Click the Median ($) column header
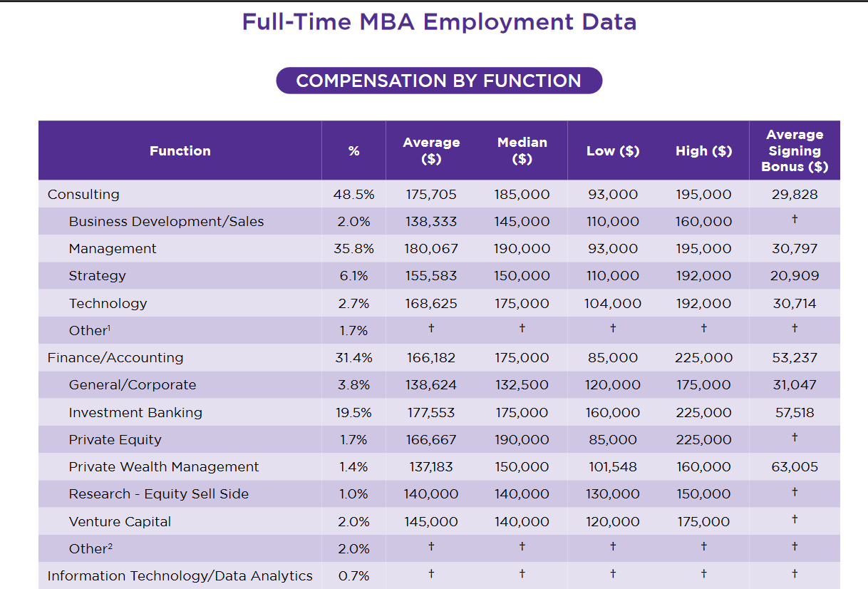The width and height of the screenshot is (868, 589). pyautogui.click(x=522, y=150)
